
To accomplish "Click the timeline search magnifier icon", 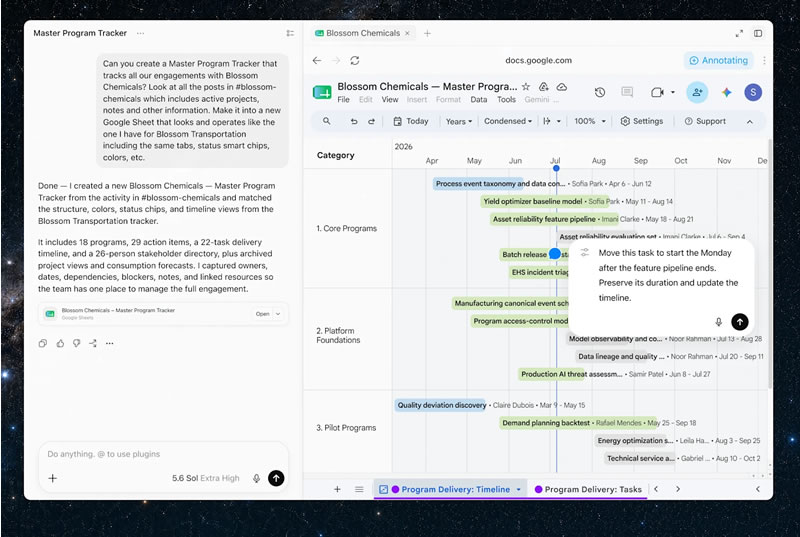I will [x=327, y=121].
